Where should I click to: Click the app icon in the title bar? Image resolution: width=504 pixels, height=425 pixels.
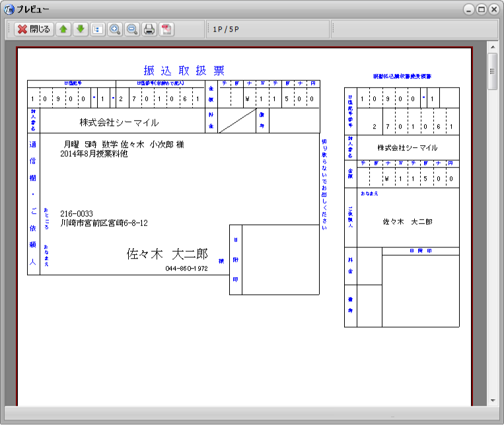9,9
